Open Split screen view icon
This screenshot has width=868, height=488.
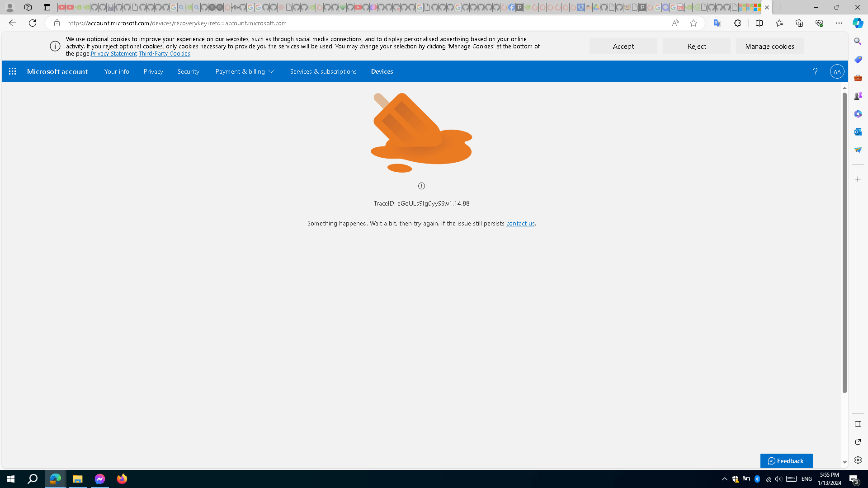(759, 23)
